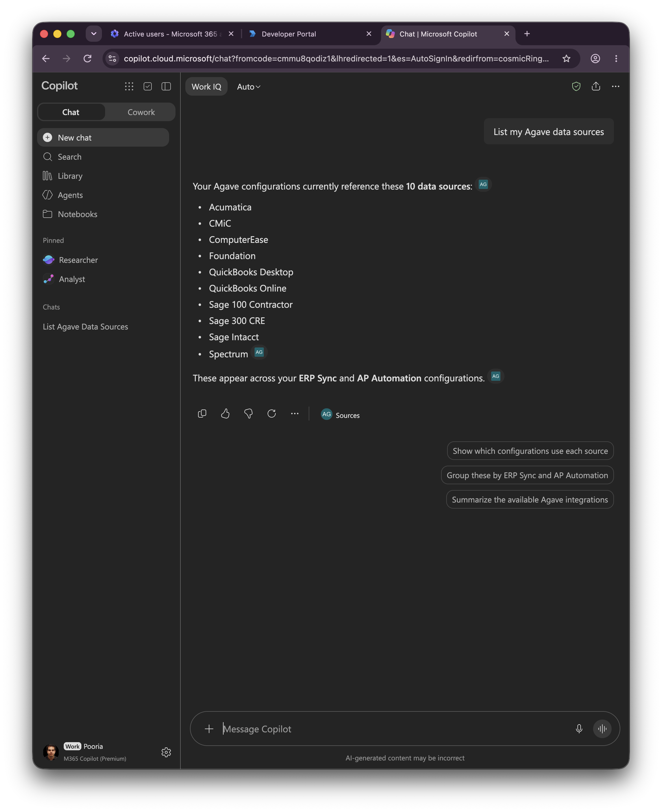Click the tasks checkmark icon in sidebar header
The height and width of the screenshot is (812, 662).
pyautogui.click(x=148, y=86)
